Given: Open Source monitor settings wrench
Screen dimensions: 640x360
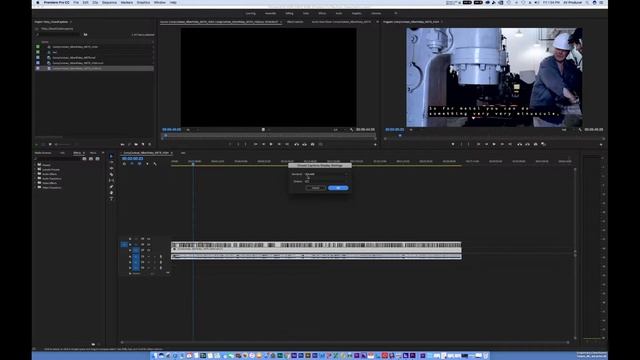Looking at the screenshot, I should tap(351, 130).
